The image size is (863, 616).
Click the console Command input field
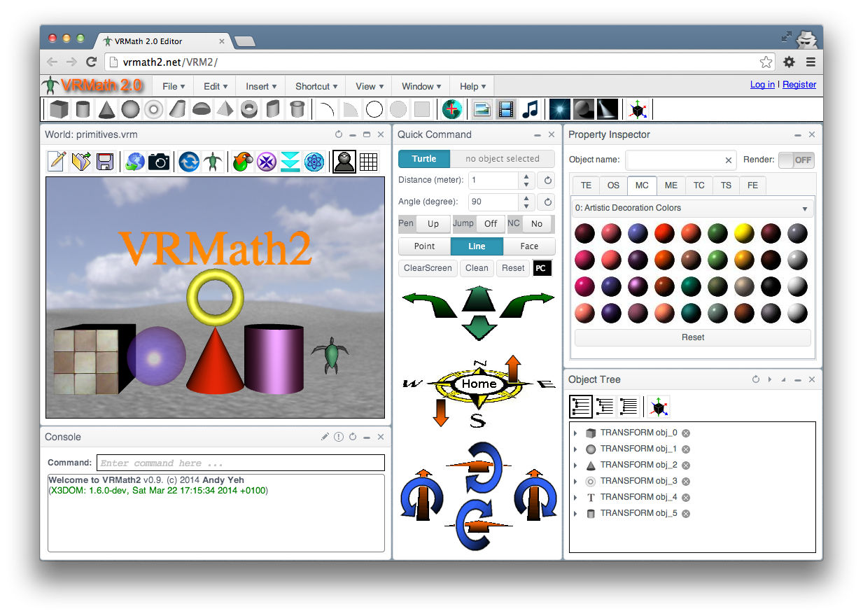(241, 463)
